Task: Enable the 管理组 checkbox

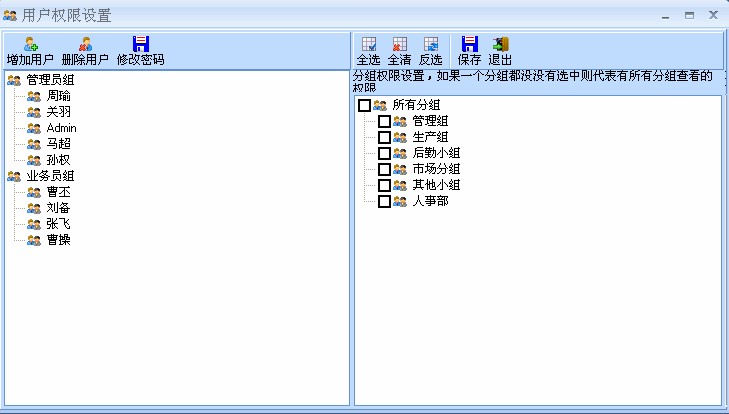Action: [x=384, y=121]
